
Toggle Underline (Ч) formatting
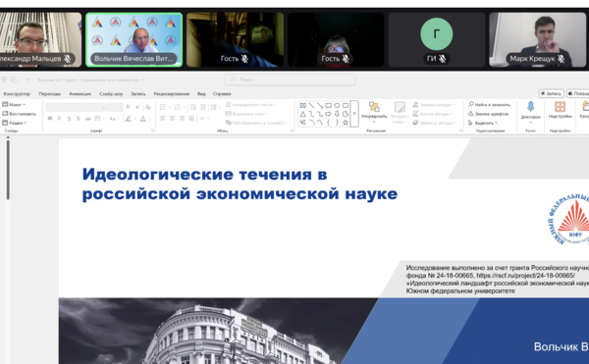click(x=69, y=119)
